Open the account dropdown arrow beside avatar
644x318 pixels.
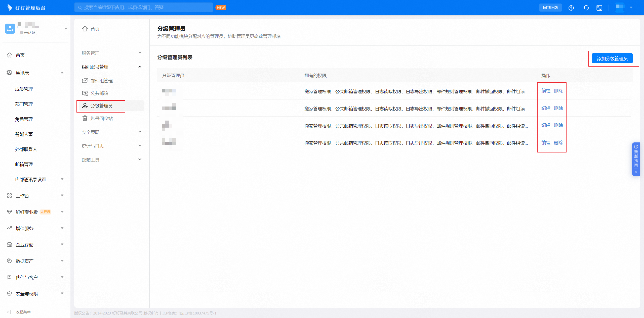(631, 8)
